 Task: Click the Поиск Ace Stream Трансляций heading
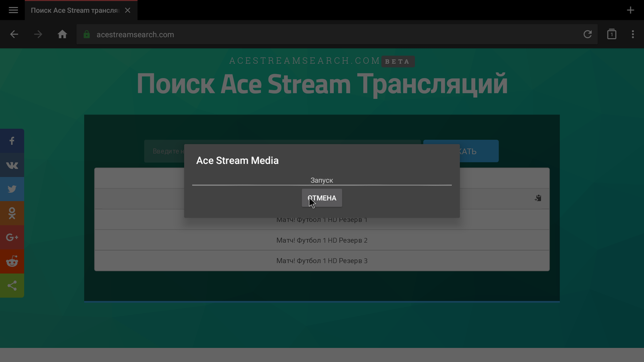(322, 83)
